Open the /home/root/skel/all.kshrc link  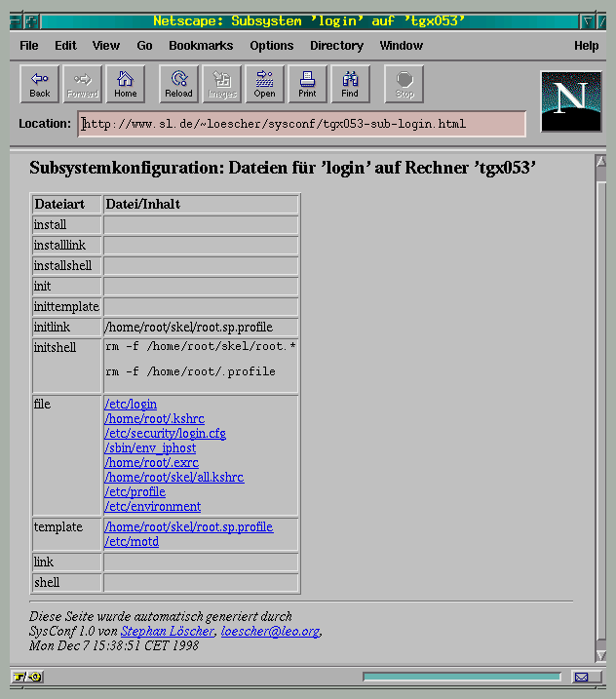coord(174,478)
